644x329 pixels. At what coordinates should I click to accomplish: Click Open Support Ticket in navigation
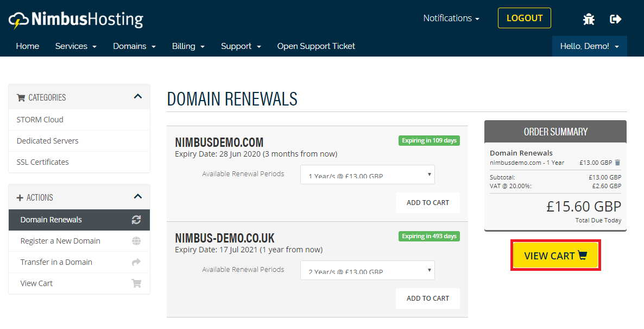(x=316, y=46)
